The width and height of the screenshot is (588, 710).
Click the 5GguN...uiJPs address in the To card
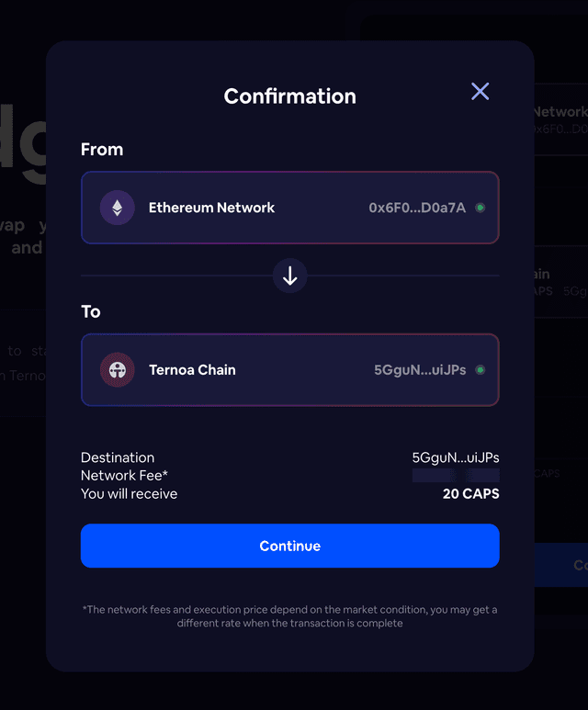(420, 370)
